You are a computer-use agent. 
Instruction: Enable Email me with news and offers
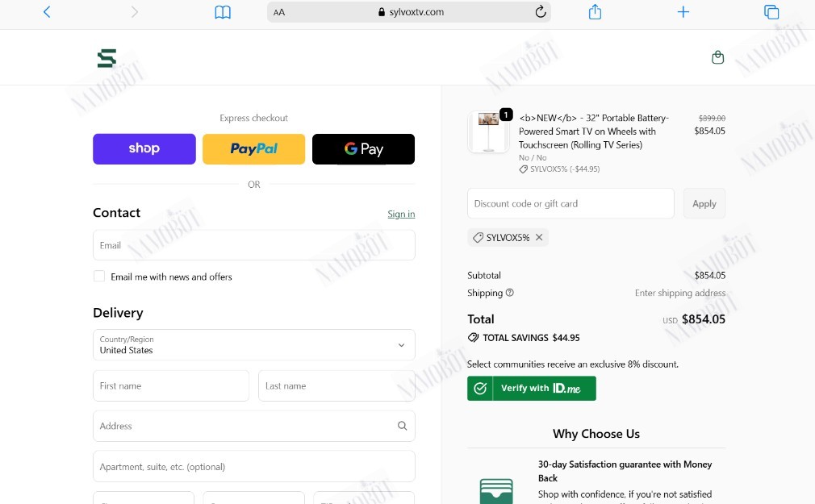tap(98, 276)
